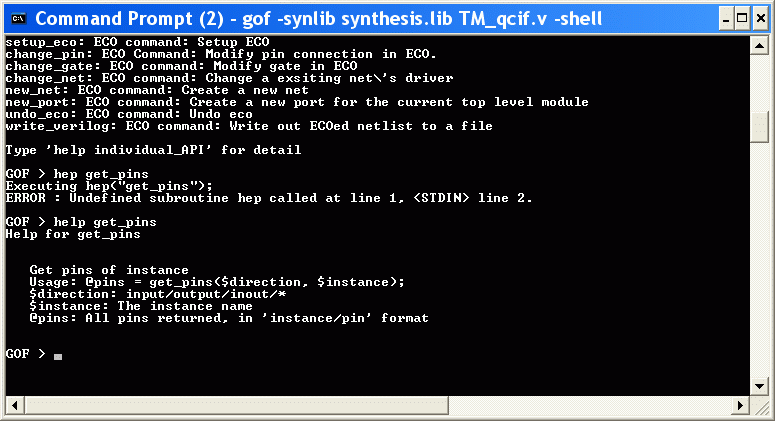Viewport: 775px width, 421px height.
Task: Click the '@pins: All pins returned' line
Action: point(229,318)
